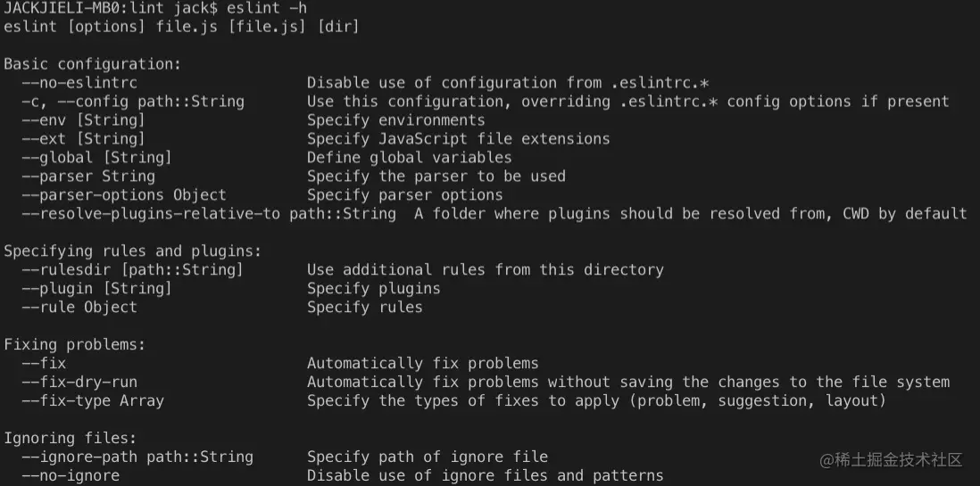Click the "-c, --config path::String" option
Viewport: 980px width, 486px height.
point(133,102)
